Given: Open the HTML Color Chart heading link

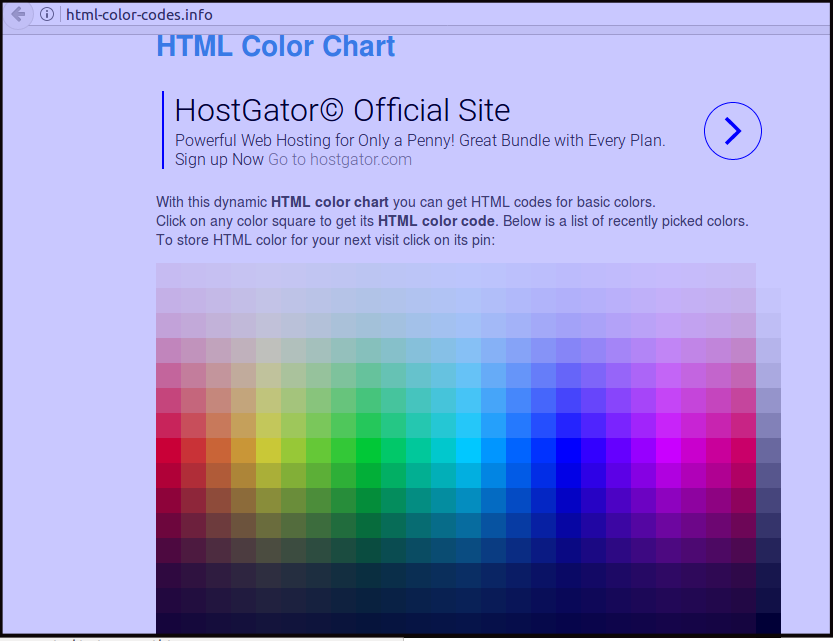Looking at the screenshot, I should pyautogui.click(x=276, y=46).
